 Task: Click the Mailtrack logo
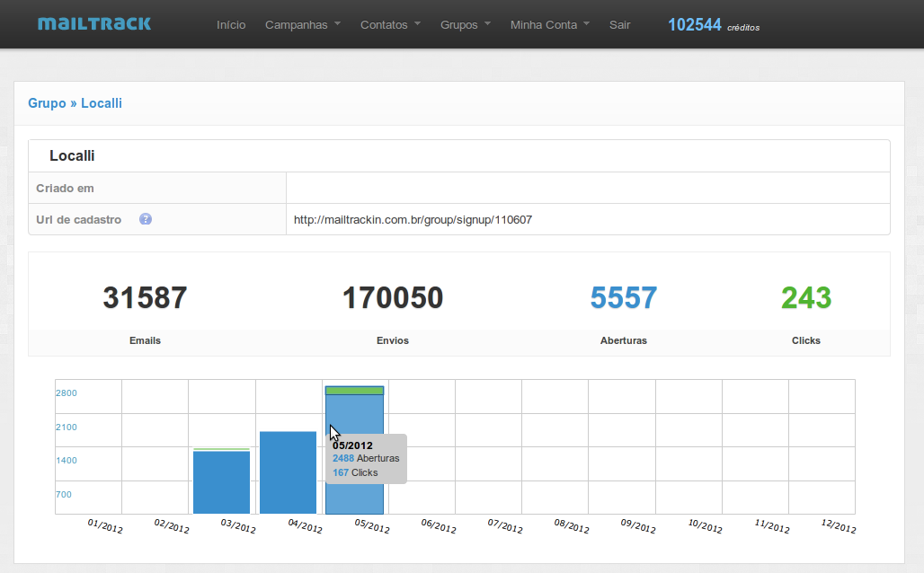point(93,23)
